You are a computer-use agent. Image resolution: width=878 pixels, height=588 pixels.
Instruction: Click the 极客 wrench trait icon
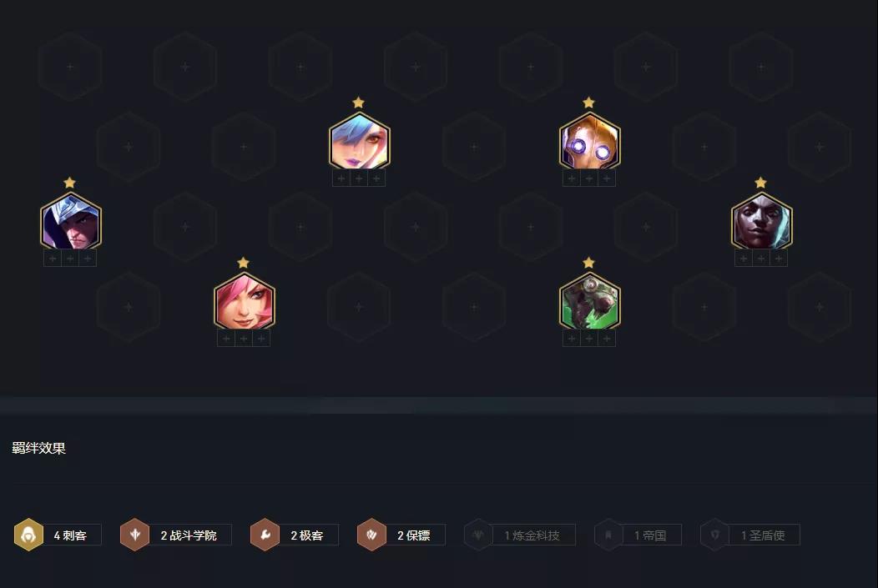pos(265,535)
